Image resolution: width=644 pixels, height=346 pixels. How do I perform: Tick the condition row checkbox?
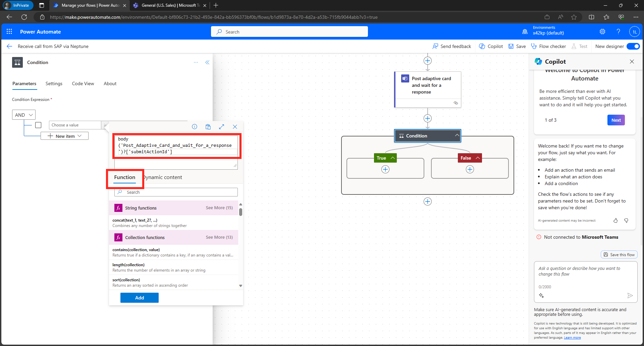point(38,125)
